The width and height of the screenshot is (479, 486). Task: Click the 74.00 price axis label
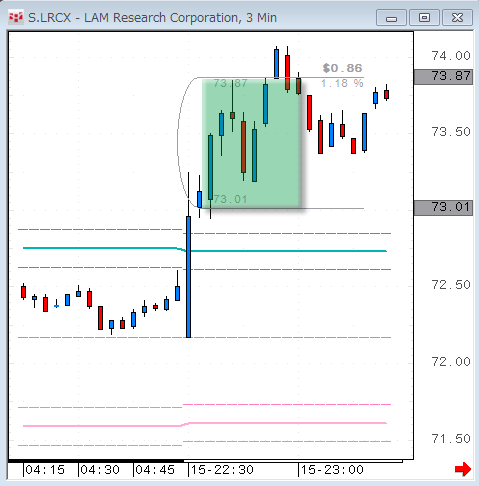(451, 56)
